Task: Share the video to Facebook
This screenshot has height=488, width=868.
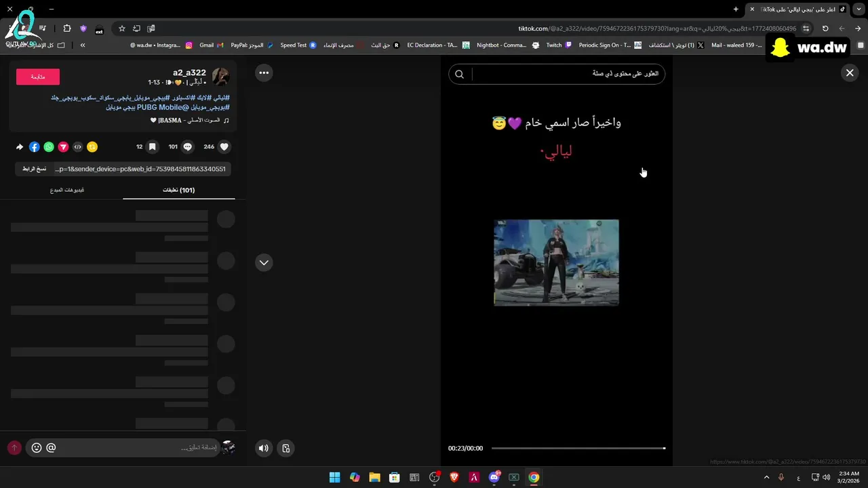Action: tap(35, 147)
